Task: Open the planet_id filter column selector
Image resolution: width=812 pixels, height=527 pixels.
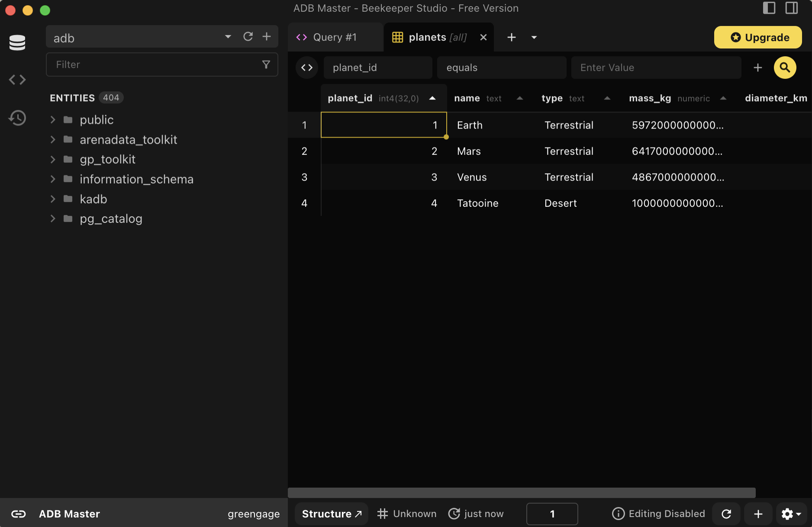Action: 378,67
